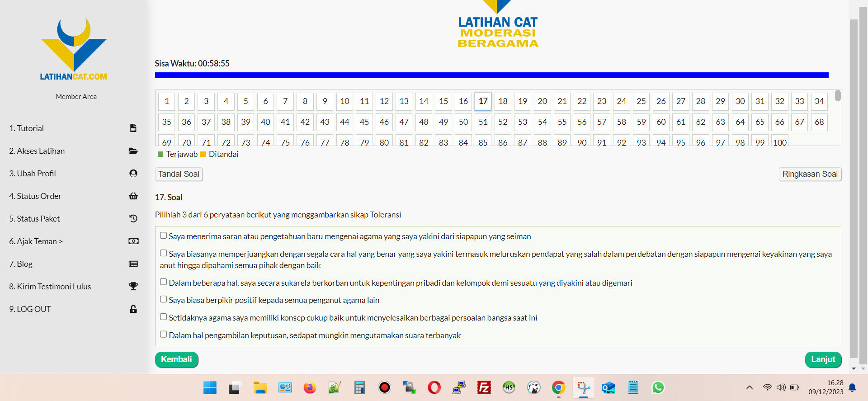Screen dimensions: 868x401
Task: Click the Lanjut button
Action: tap(823, 359)
